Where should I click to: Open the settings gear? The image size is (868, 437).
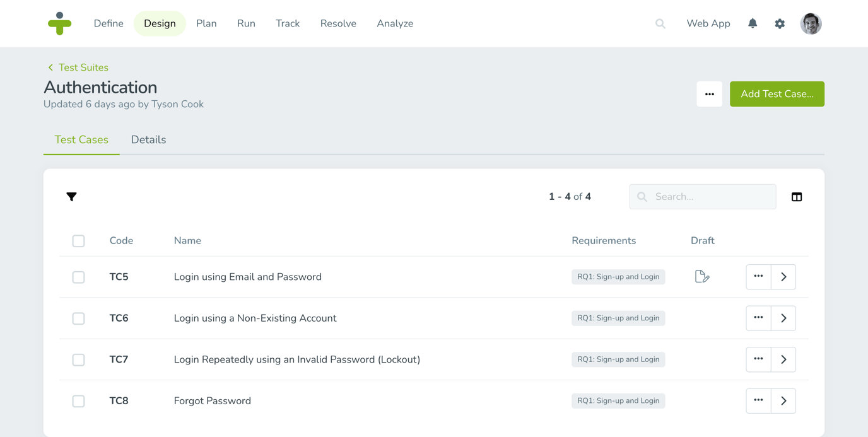780,23
